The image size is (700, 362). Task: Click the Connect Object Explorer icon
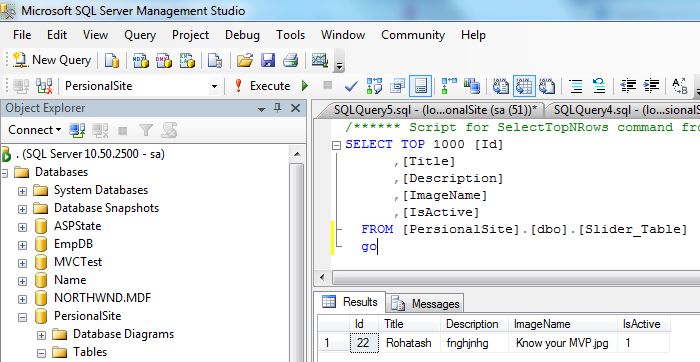click(77, 130)
